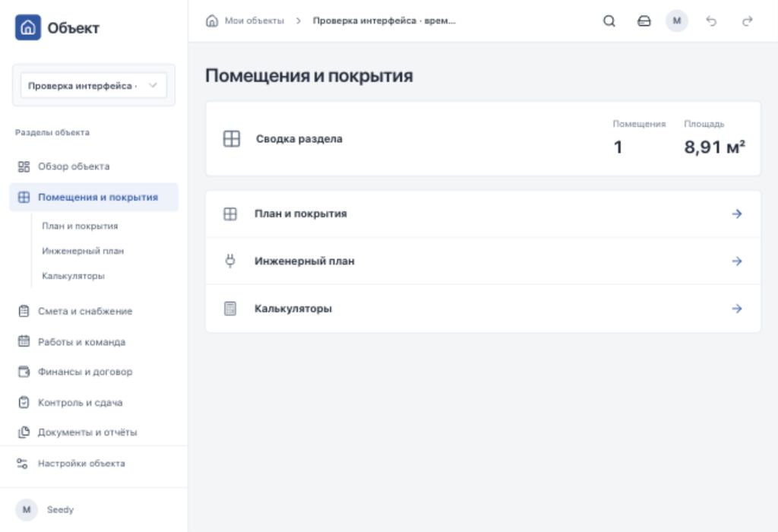
Task: Open Обзор объекта section
Action: pyautogui.click(x=93, y=166)
